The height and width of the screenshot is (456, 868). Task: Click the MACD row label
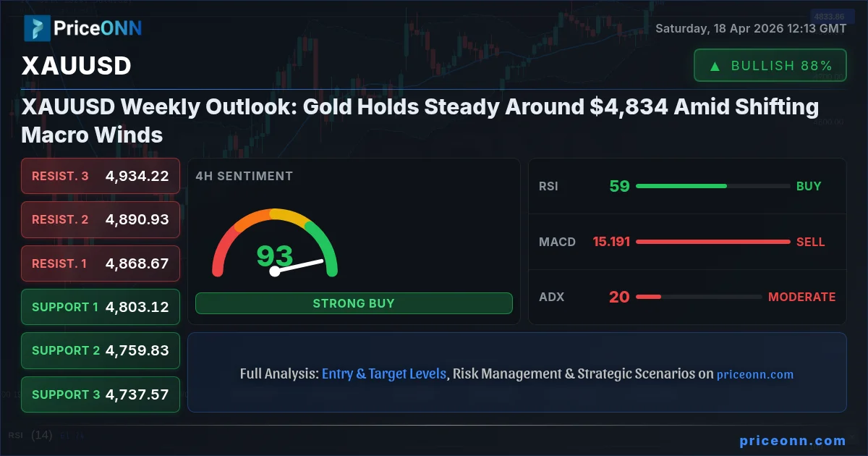[557, 242]
